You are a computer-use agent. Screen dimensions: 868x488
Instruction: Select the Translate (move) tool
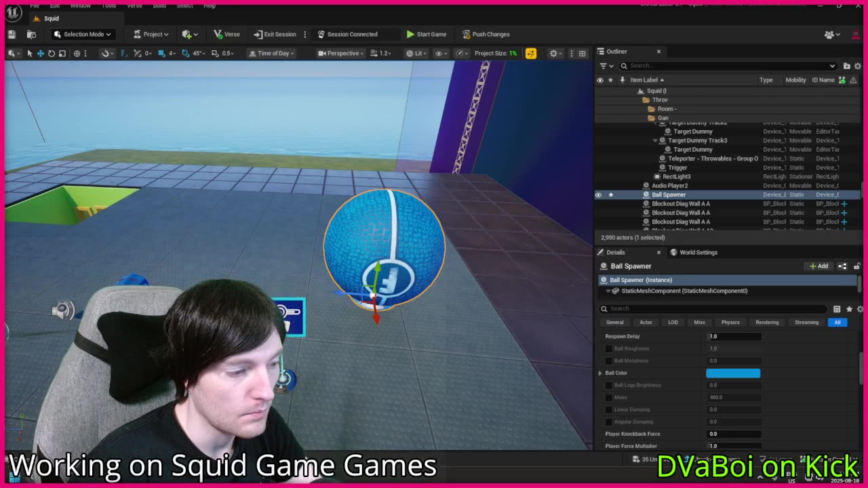pyautogui.click(x=40, y=54)
